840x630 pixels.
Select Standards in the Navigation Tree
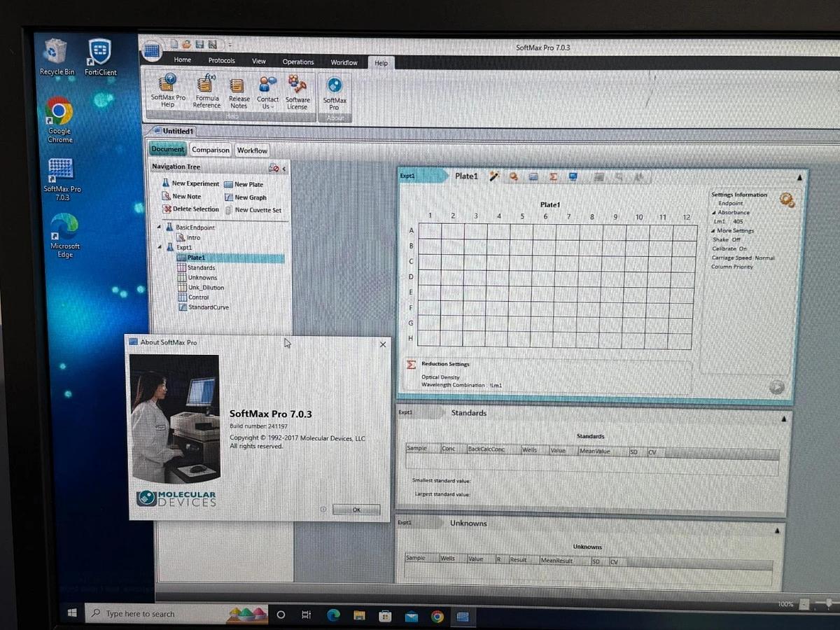(x=196, y=267)
